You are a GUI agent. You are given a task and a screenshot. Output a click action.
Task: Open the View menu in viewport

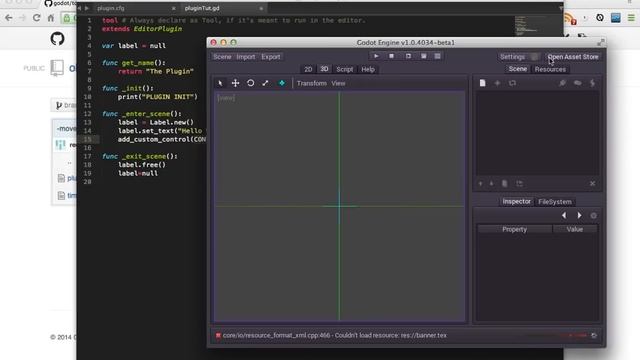pos(338,83)
